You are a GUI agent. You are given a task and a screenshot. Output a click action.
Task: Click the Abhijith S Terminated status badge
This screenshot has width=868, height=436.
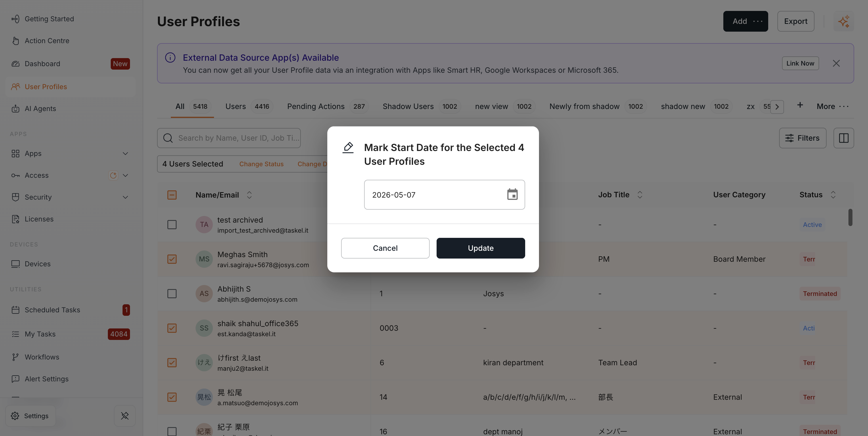coord(819,293)
